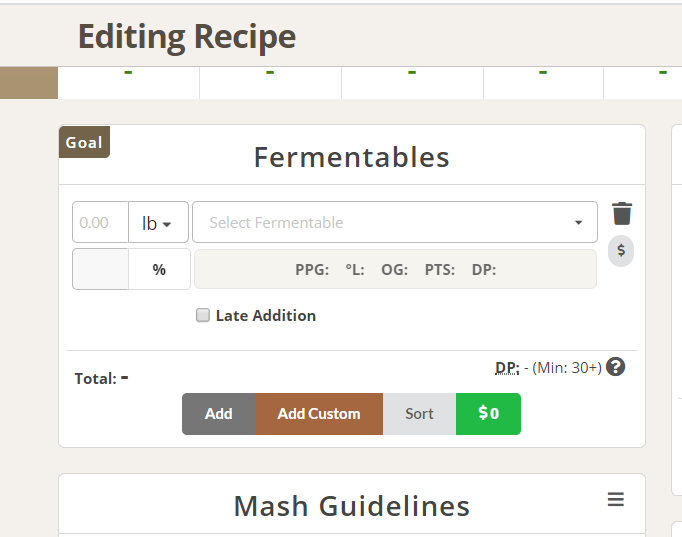Click the green $0 cost button
The width and height of the screenshot is (682, 537).
click(x=488, y=414)
